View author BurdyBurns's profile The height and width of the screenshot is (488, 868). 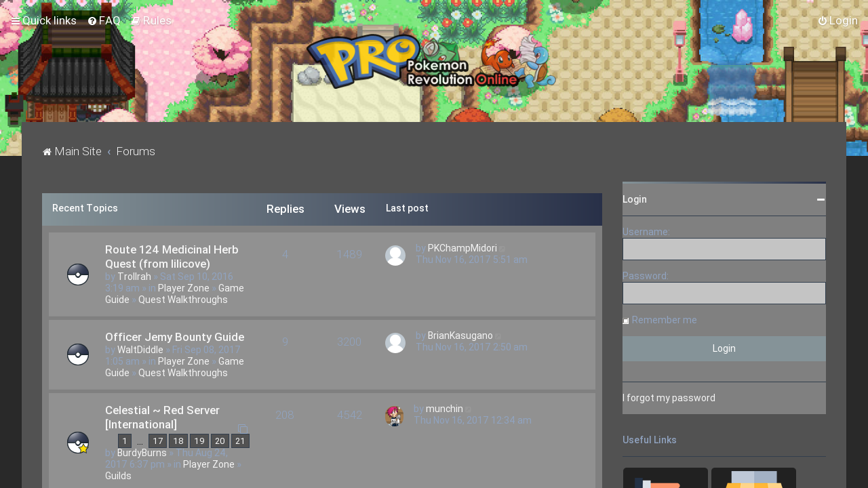[x=142, y=453]
